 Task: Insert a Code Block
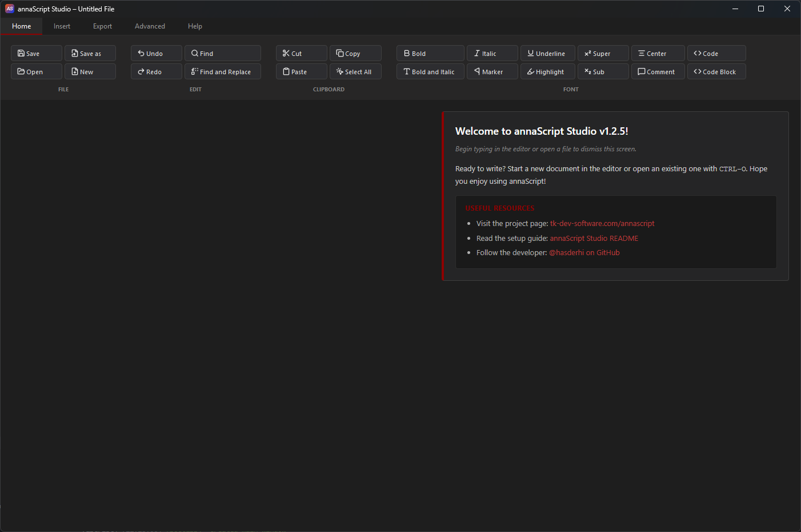[x=716, y=71]
